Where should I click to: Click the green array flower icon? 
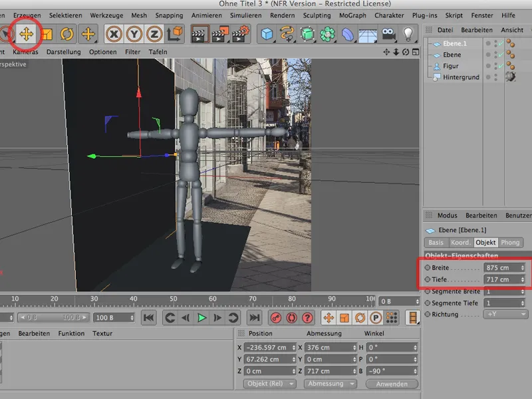point(327,34)
